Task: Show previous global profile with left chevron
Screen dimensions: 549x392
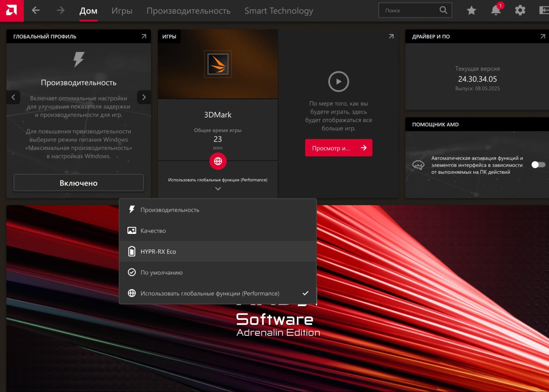Action: coord(13,97)
